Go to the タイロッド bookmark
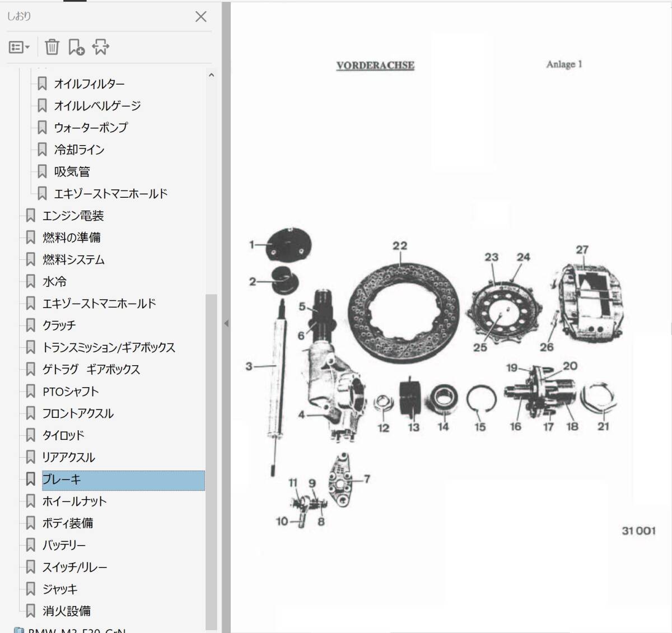672x633 pixels. coord(63,435)
